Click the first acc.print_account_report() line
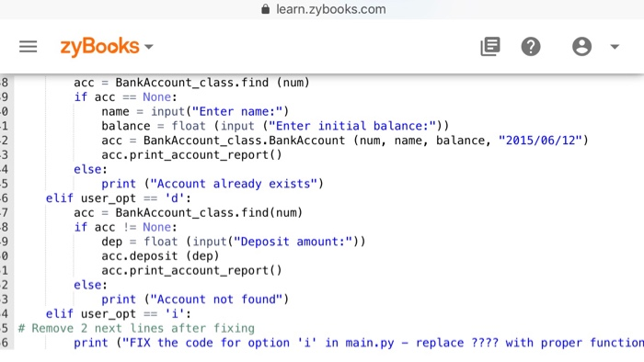Screen dimensions: 644x362 click(x=191, y=155)
